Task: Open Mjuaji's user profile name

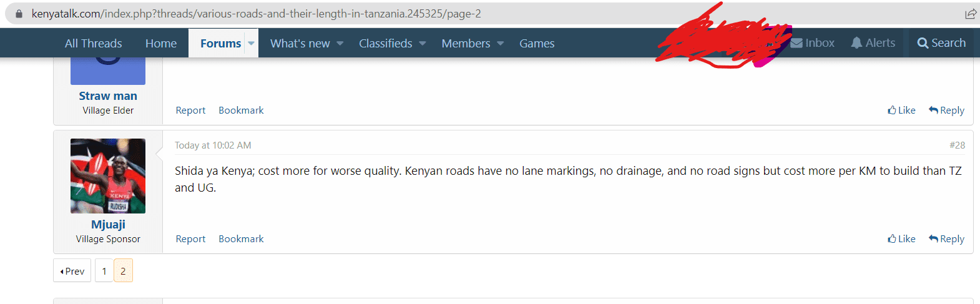Action: pos(108,225)
